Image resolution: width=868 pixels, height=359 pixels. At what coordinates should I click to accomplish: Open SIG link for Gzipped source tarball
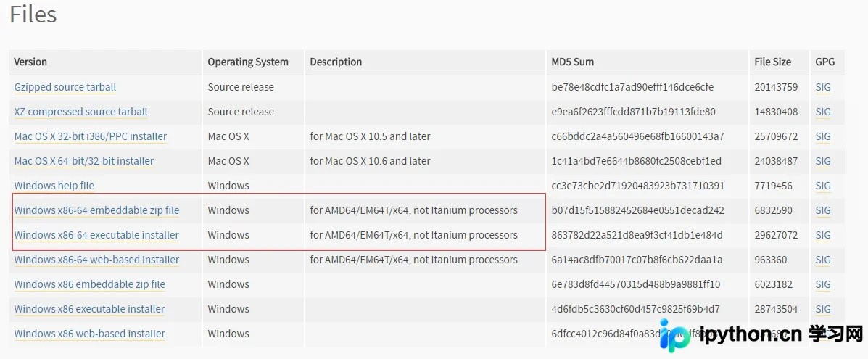tap(822, 87)
